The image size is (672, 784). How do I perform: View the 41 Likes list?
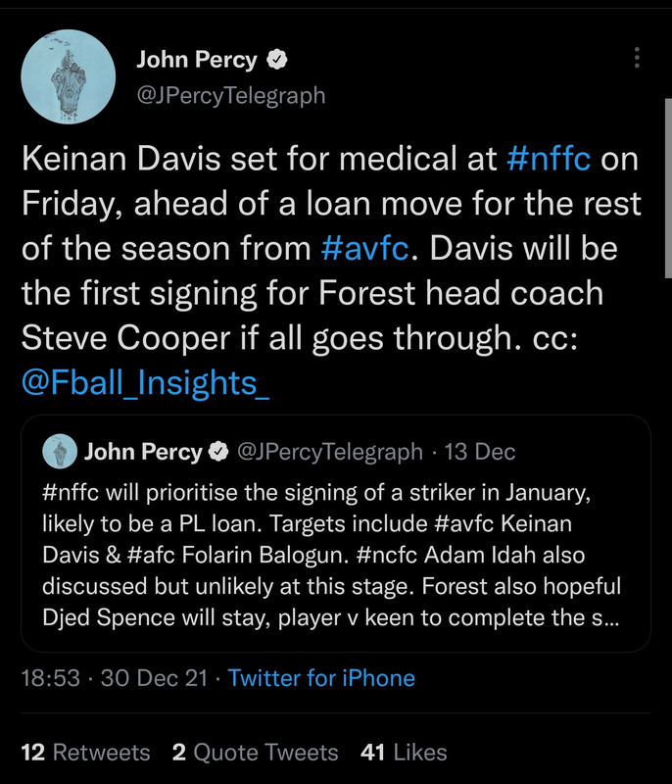click(404, 752)
